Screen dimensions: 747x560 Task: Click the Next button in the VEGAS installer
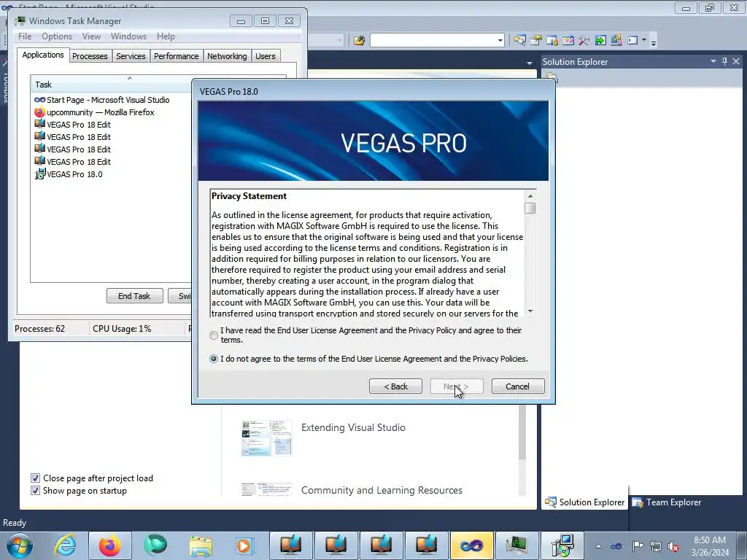(457, 386)
